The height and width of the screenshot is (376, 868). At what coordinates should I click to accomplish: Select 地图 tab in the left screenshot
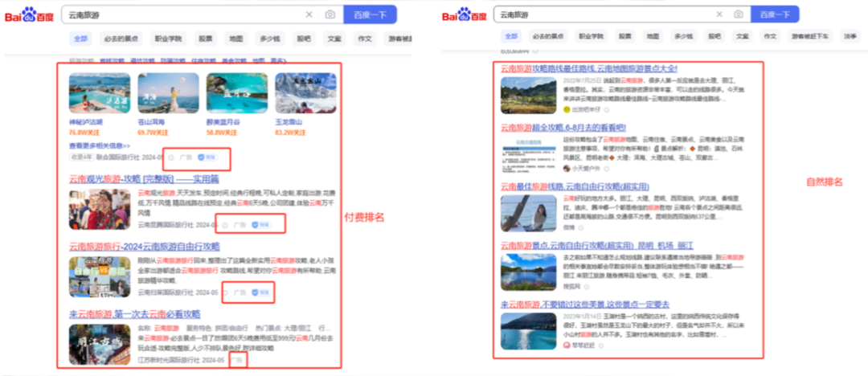(x=236, y=39)
